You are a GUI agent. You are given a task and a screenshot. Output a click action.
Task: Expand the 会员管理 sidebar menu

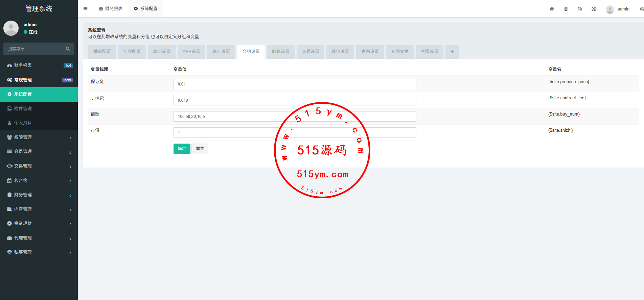pyautogui.click(x=39, y=152)
